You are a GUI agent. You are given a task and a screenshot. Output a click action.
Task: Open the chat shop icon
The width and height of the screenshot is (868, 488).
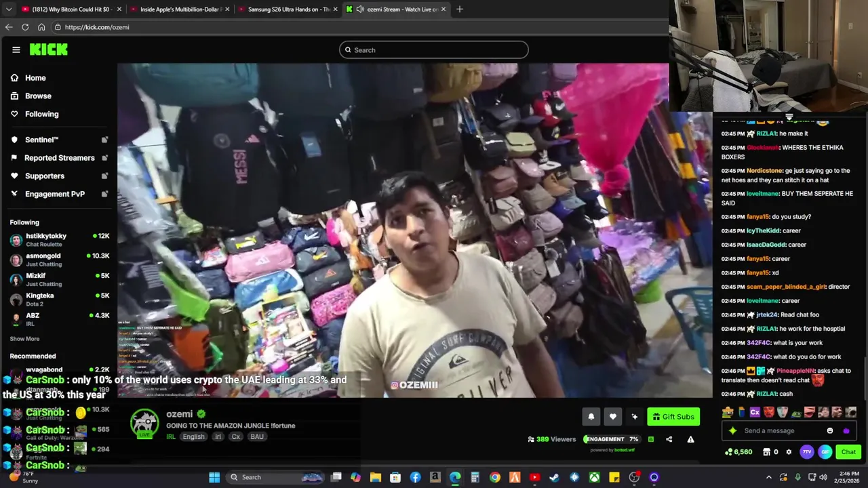point(767,452)
